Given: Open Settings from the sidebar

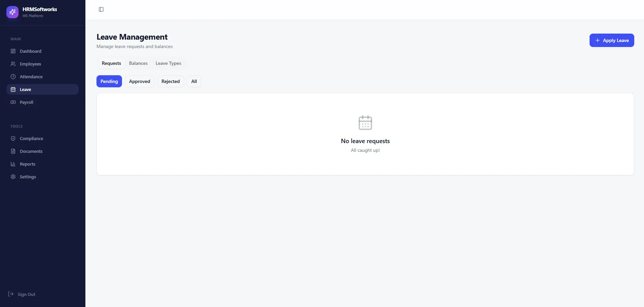Looking at the screenshot, I should (x=42, y=177).
